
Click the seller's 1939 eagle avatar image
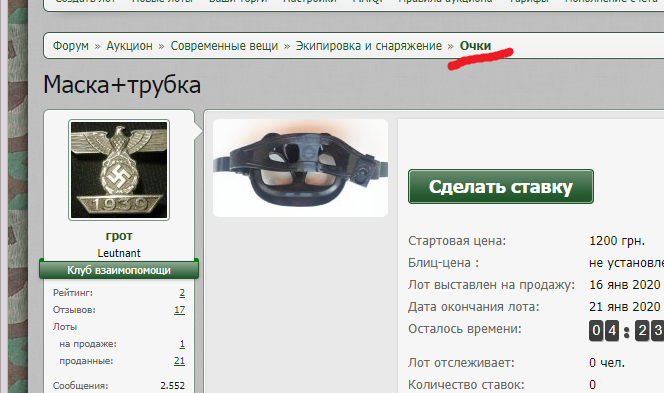pos(119,170)
